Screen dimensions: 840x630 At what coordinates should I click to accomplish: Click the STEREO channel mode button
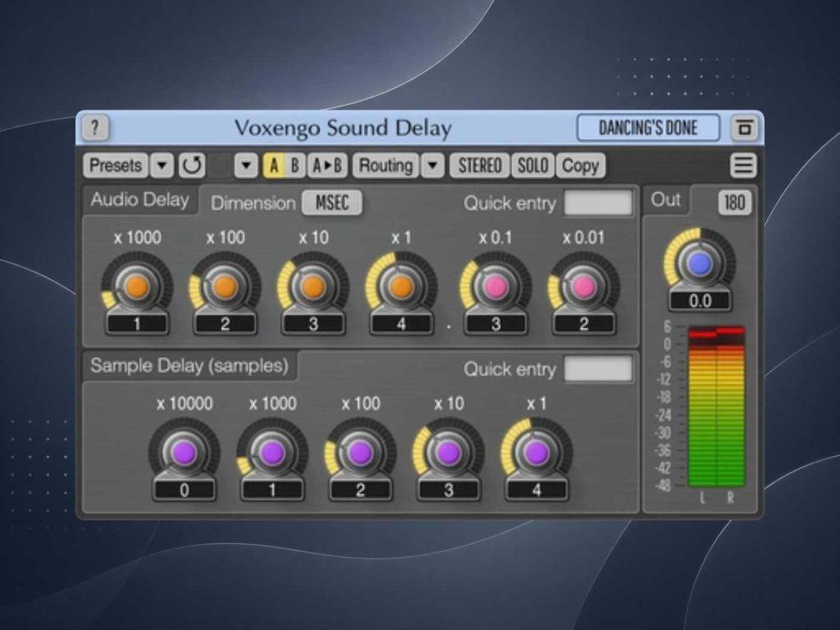(x=479, y=166)
